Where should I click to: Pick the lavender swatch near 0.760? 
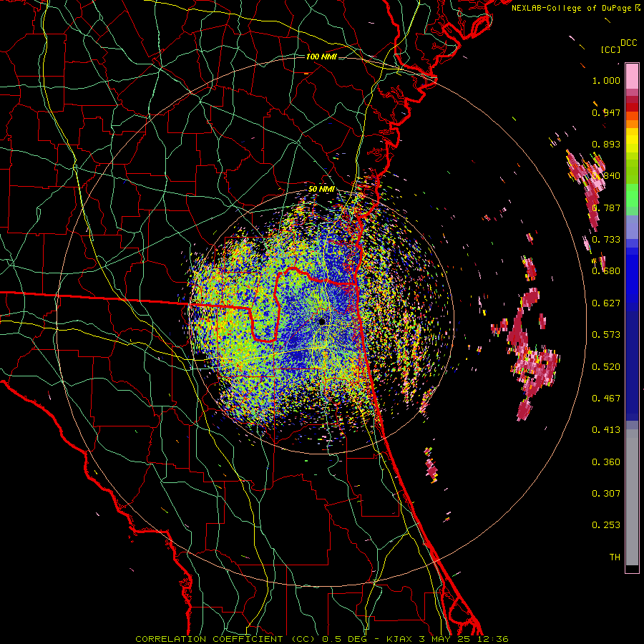tap(632, 227)
